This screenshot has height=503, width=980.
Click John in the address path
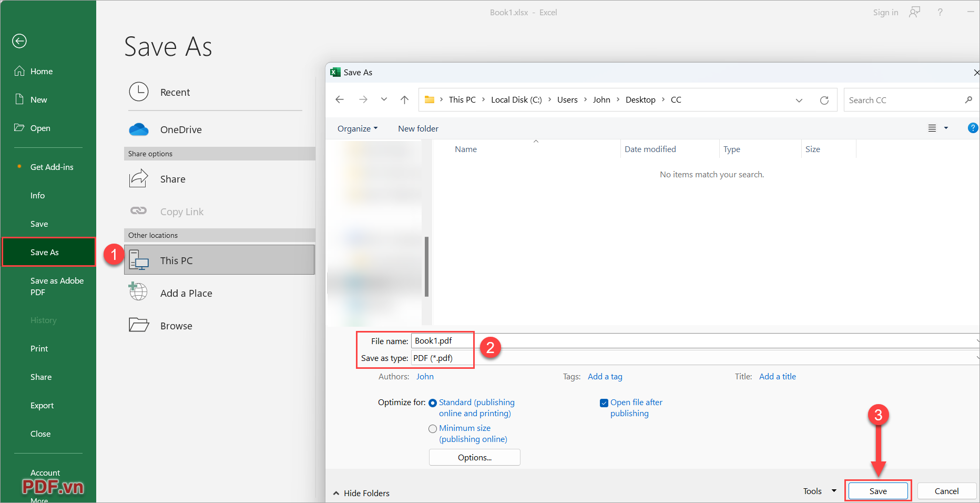(x=601, y=99)
